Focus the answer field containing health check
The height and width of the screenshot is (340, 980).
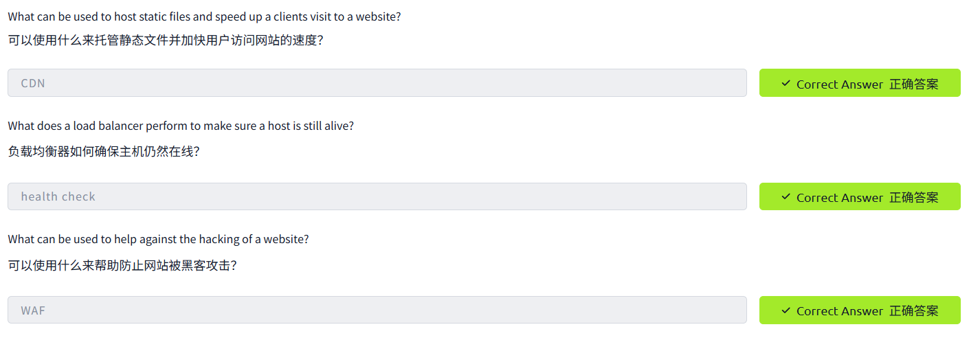click(x=377, y=196)
